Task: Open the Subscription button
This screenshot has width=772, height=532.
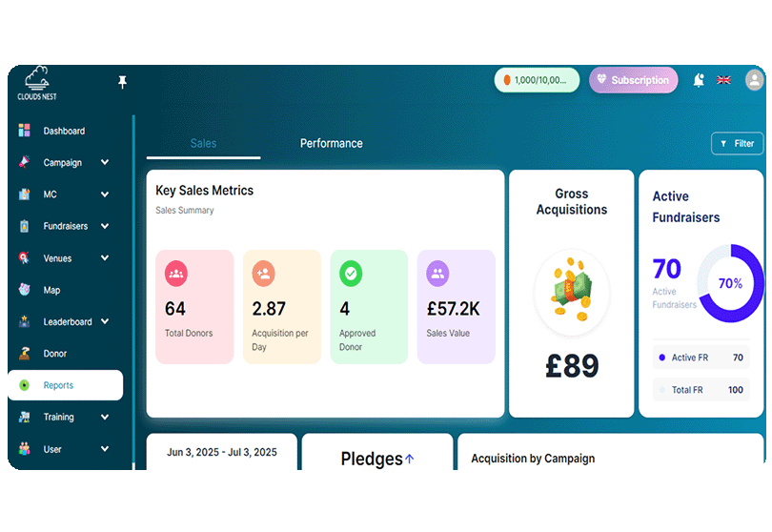Action: click(633, 80)
